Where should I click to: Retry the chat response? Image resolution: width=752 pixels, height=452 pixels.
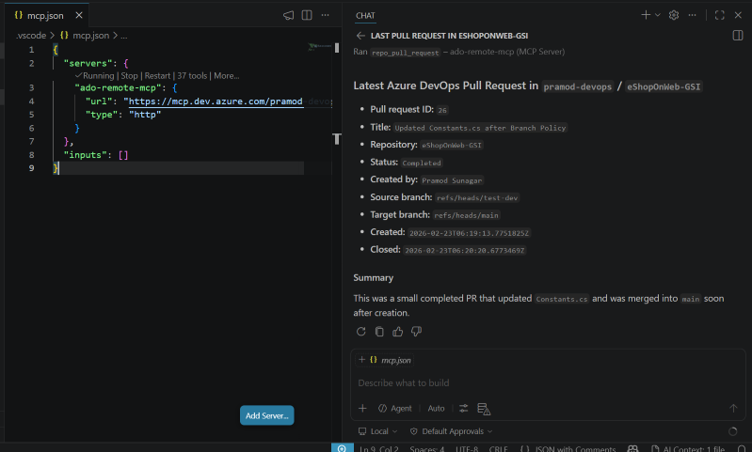[x=361, y=332]
